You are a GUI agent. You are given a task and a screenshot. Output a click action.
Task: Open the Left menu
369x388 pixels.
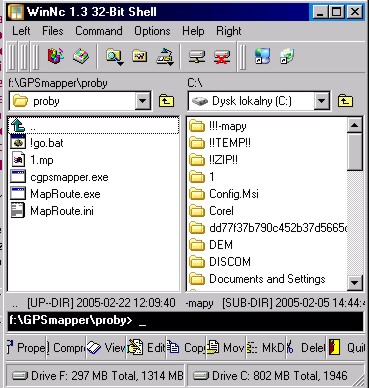pyautogui.click(x=21, y=31)
